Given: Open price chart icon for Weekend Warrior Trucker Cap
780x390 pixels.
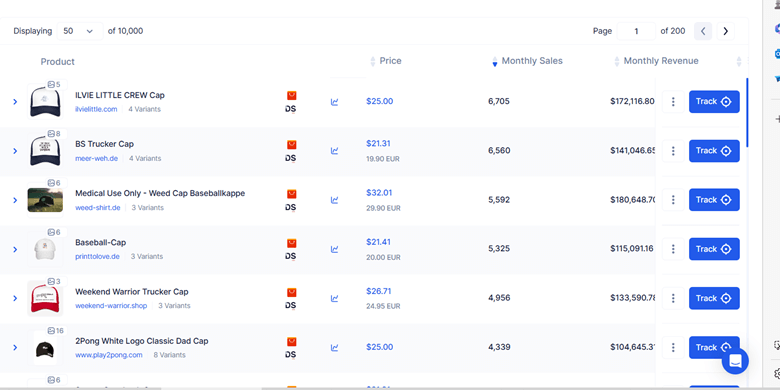Looking at the screenshot, I should pyautogui.click(x=334, y=298).
